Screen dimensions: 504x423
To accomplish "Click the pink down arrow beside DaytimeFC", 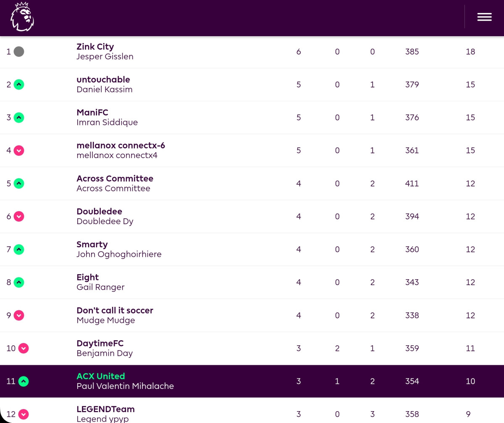I will [x=24, y=348].
